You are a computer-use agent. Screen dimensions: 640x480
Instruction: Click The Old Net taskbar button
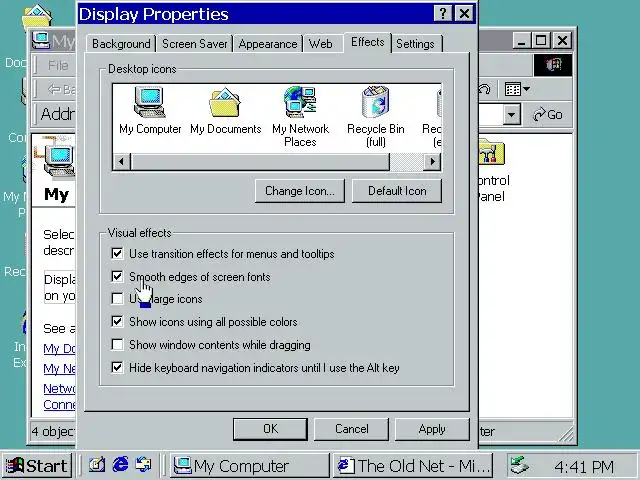coord(413,466)
